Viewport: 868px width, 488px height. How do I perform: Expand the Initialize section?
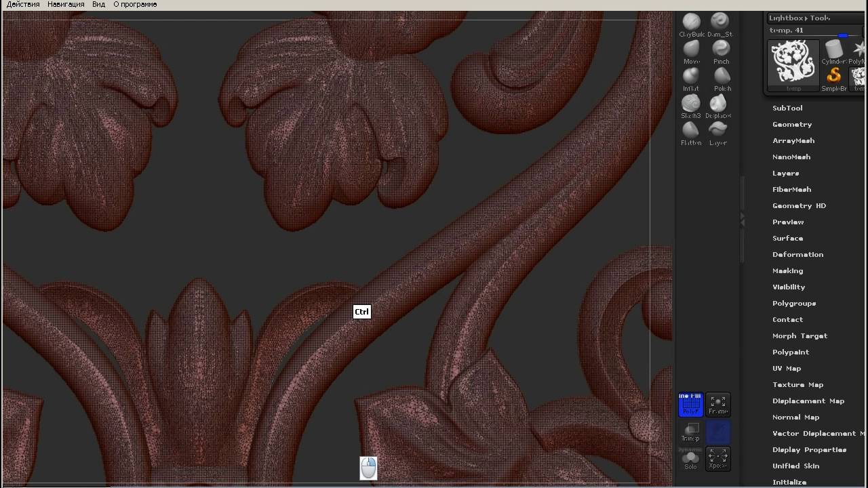point(789,483)
